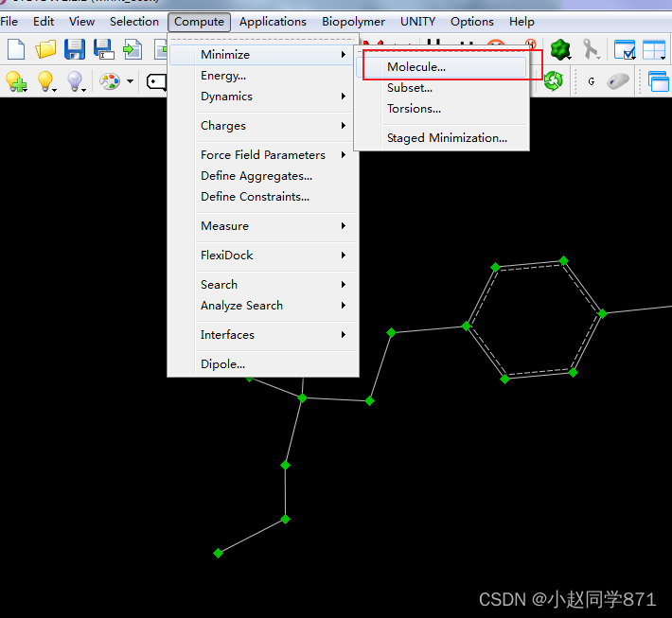This screenshot has width=672, height=618.
Task: Click the Charges menu entry label
Action: [223, 126]
